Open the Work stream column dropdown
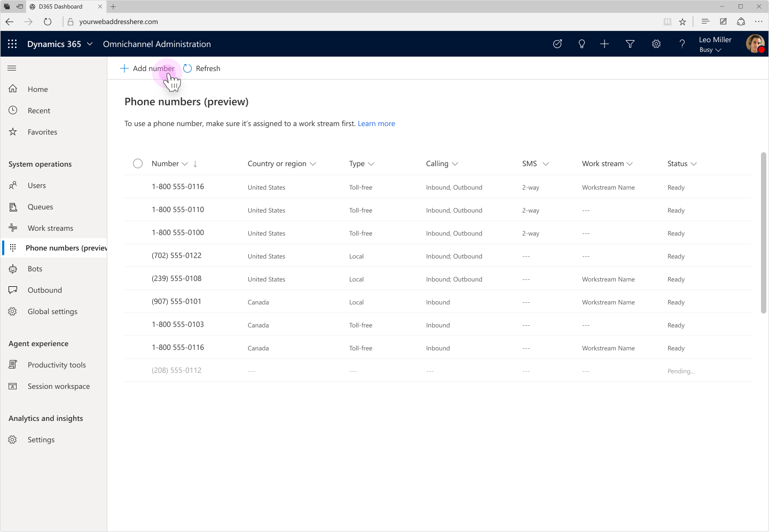The image size is (769, 532). pyautogui.click(x=630, y=164)
